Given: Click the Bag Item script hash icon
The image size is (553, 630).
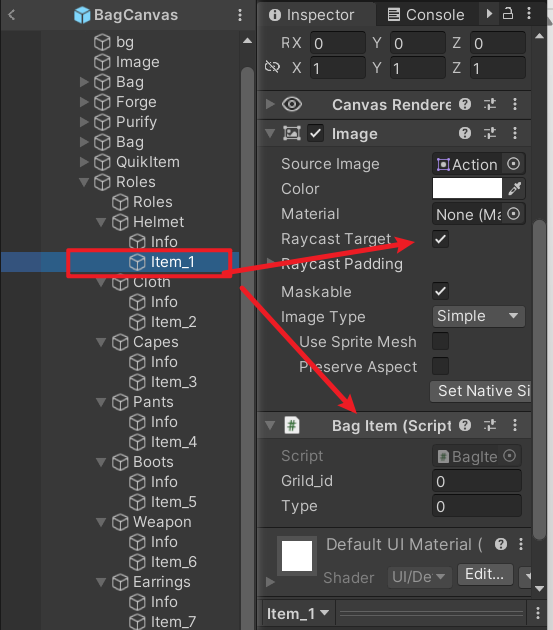Looking at the screenshot, I should click(292, 425).
